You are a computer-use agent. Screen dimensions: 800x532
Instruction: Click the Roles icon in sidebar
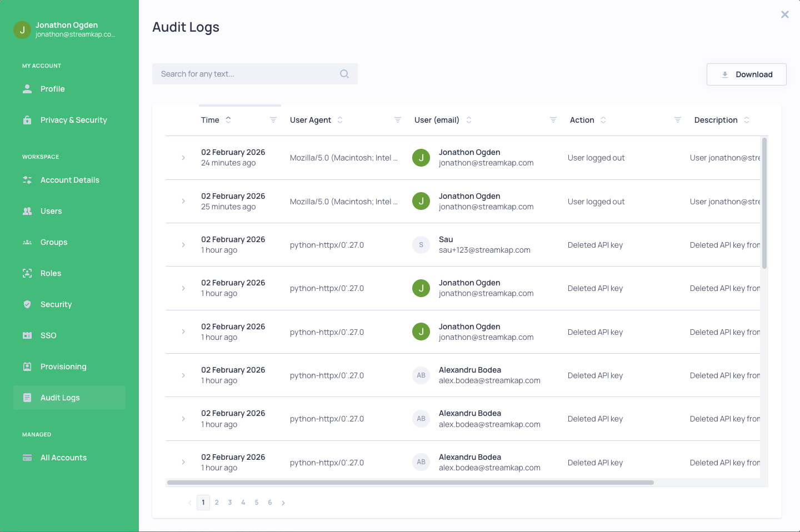27,273
